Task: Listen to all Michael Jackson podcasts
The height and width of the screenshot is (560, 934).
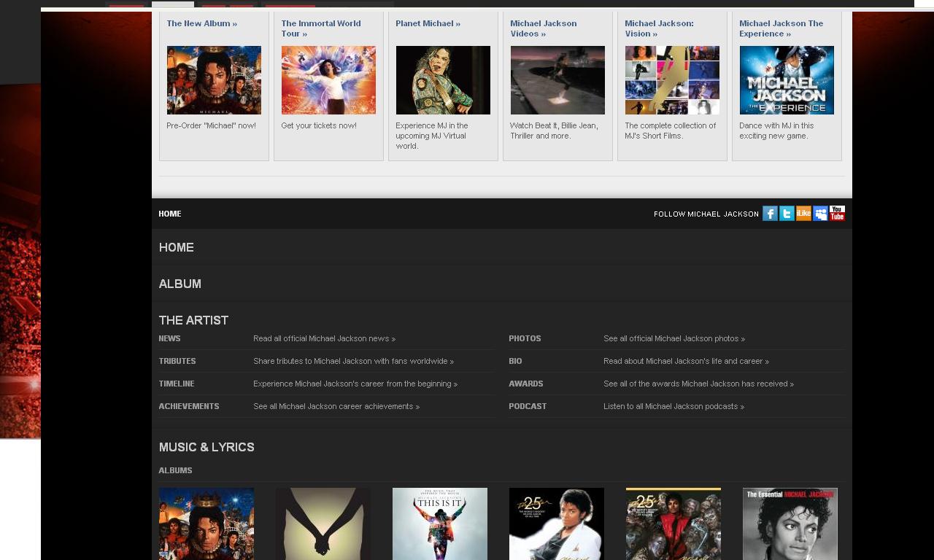Action: tap(674, 407)
